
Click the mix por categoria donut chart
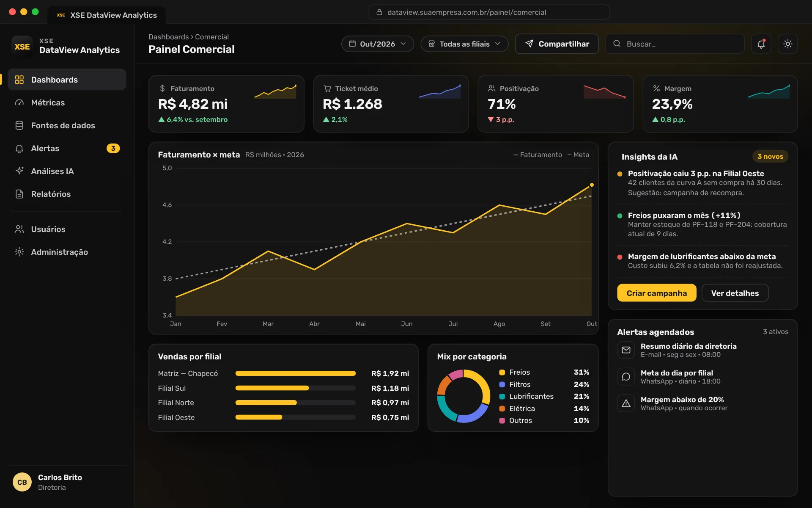pyautogui.click(x=464, y=396)
